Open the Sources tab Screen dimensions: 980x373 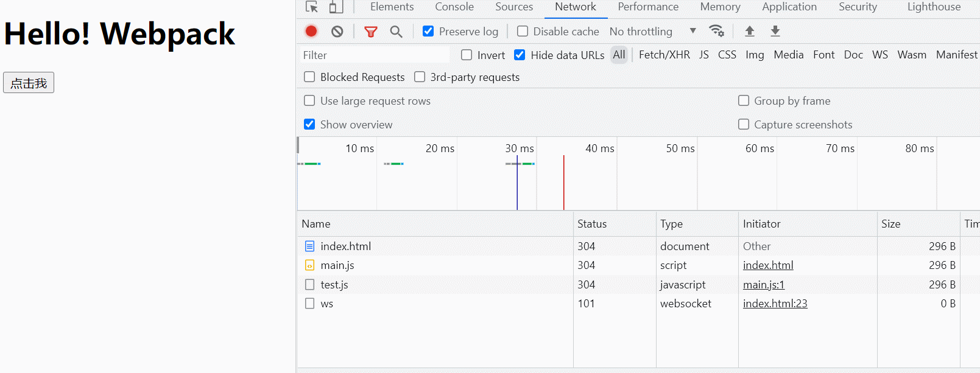(x=514, y=7)
